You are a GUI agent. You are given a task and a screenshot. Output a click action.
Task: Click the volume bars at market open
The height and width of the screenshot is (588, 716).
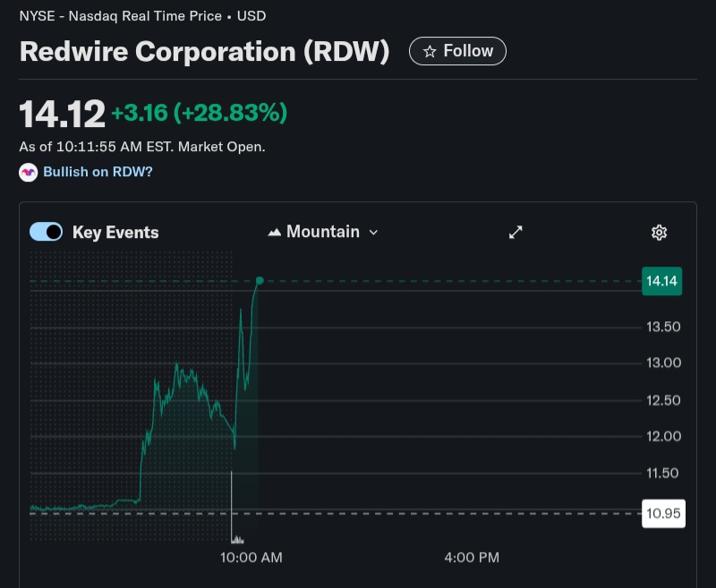coord(237,540)
